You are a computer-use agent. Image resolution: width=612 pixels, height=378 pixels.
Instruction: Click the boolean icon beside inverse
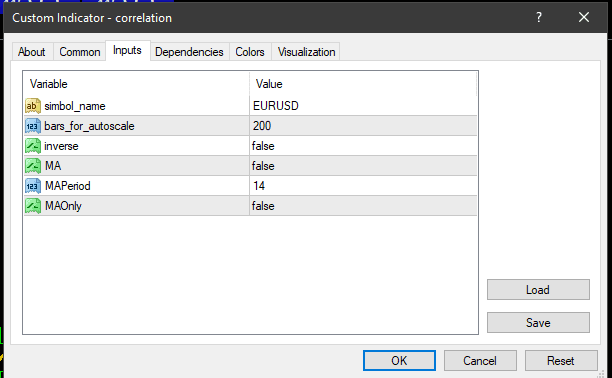tap(33, 146)
